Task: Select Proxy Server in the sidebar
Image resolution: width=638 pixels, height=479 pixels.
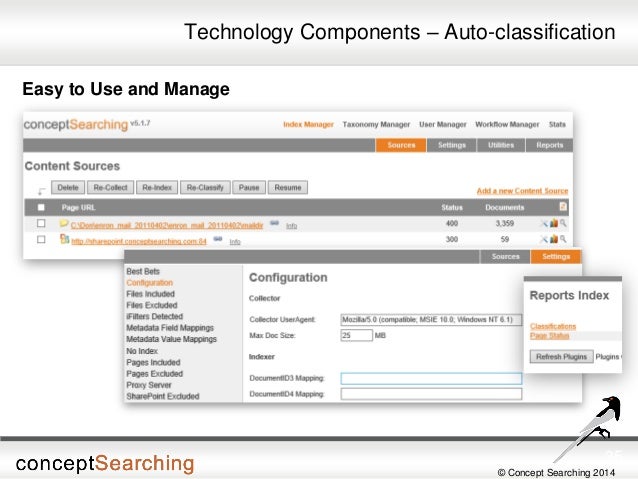Action: point(149,385)
